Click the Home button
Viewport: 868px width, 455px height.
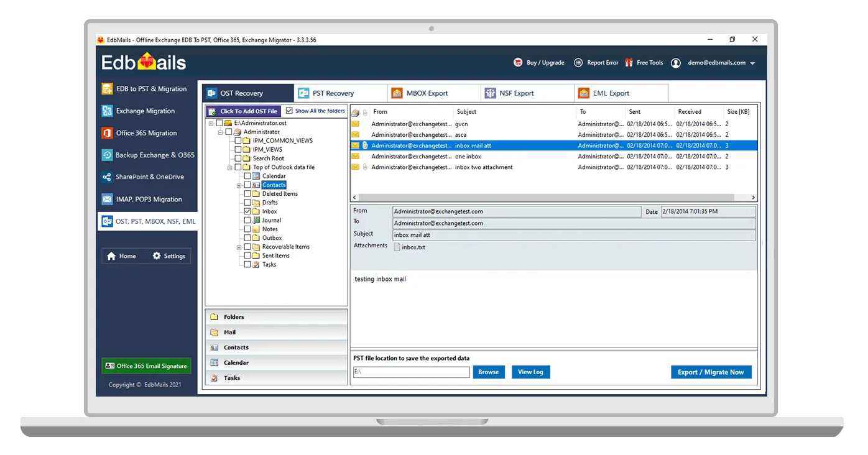coord(121,256)
